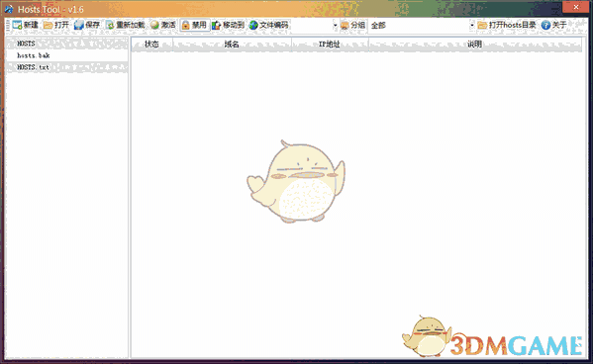Viewport: 593px width, 364px height.
Task: Click the 新建 (New) toolbar button
Action: coord(26,25)
